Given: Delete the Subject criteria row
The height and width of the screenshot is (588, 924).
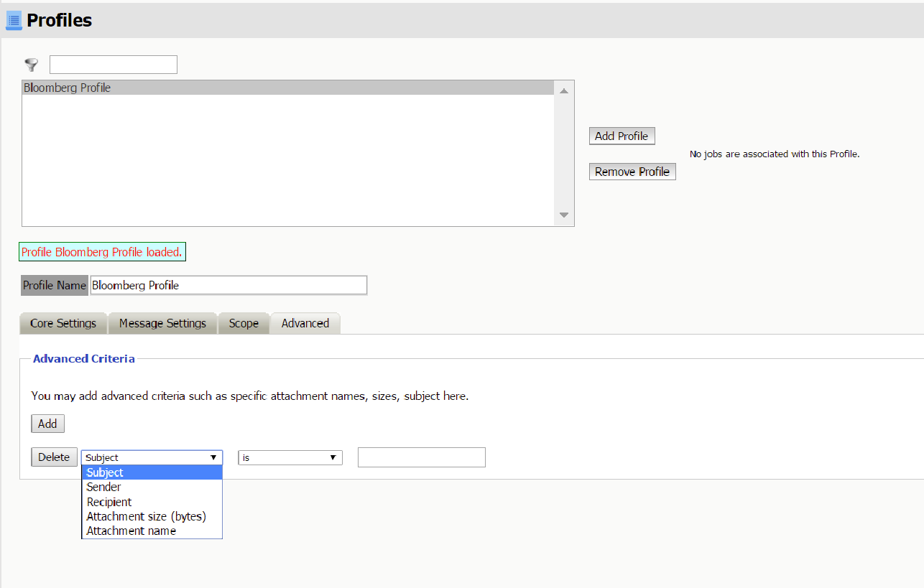Looking at the screenshot, I should coord(54,457).
